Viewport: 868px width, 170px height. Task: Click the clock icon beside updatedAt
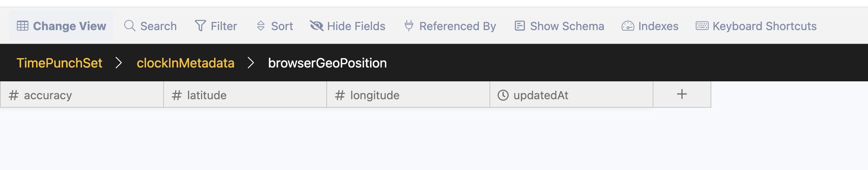tap(503, 95)
